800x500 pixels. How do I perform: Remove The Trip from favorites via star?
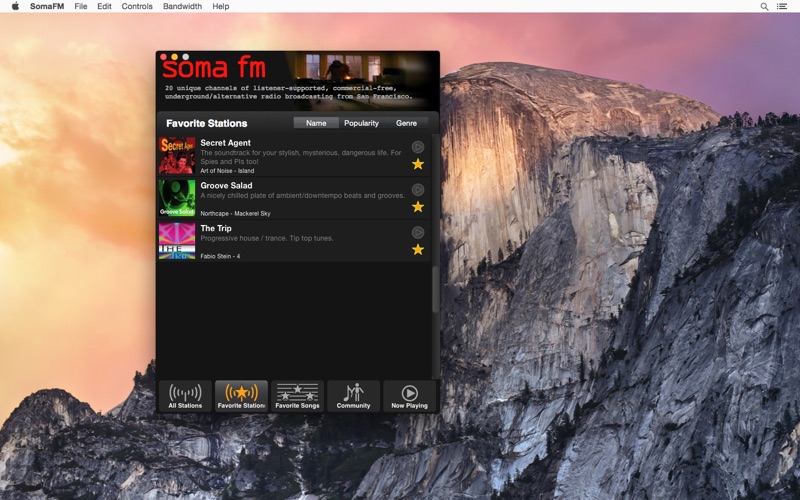418,250
